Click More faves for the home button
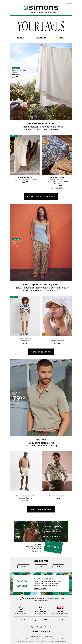 point(41,197)
